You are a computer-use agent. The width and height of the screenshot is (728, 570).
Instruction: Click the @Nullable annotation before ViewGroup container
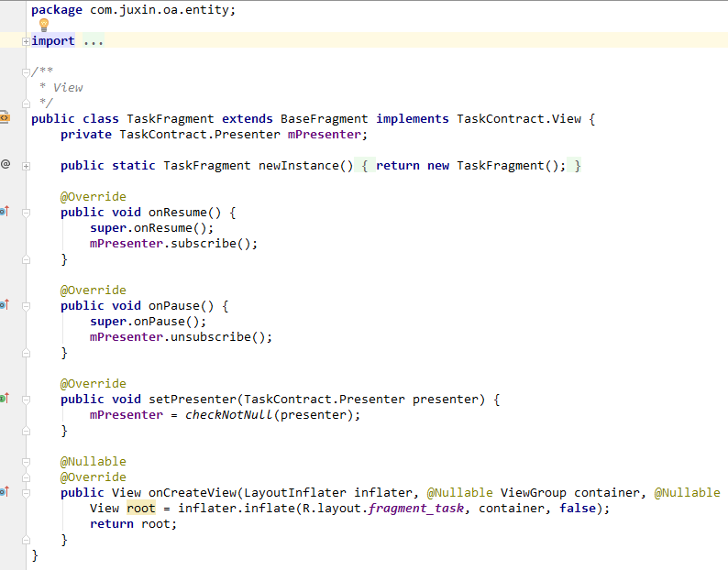pyautogui.click(x=459, y=493)
